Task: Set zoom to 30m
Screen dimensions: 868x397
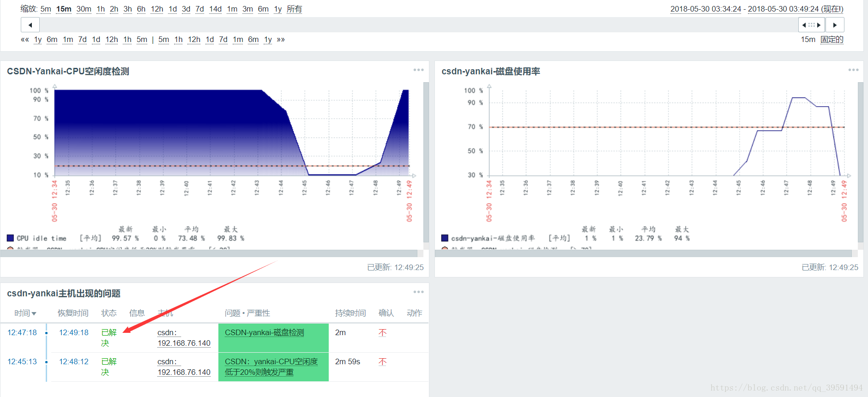Action: (x=84, y=9)
